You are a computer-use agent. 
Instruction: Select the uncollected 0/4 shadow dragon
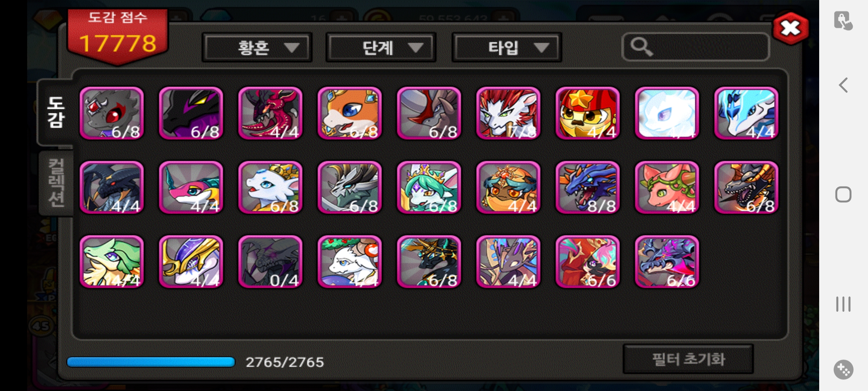click(x=271, y=262)
